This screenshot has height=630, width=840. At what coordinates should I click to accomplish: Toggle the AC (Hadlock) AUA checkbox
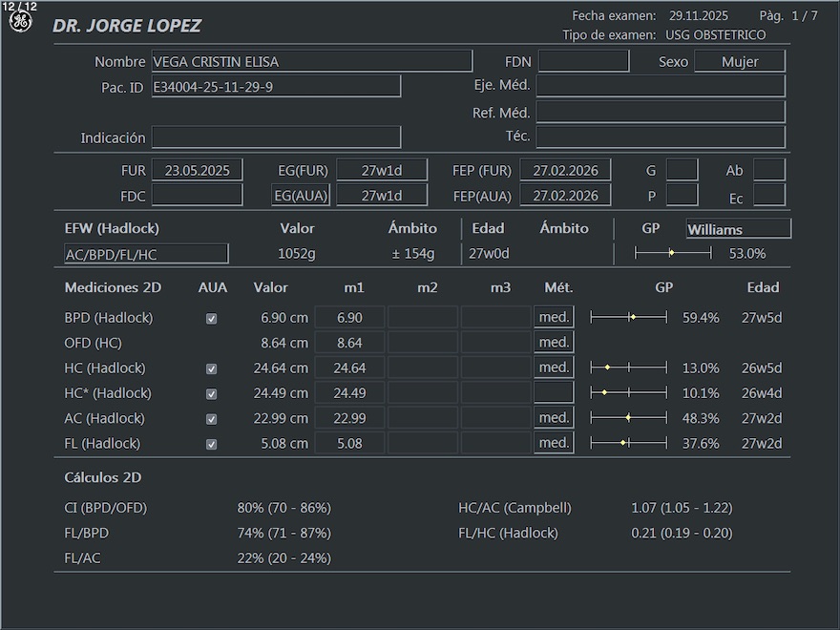212,419
